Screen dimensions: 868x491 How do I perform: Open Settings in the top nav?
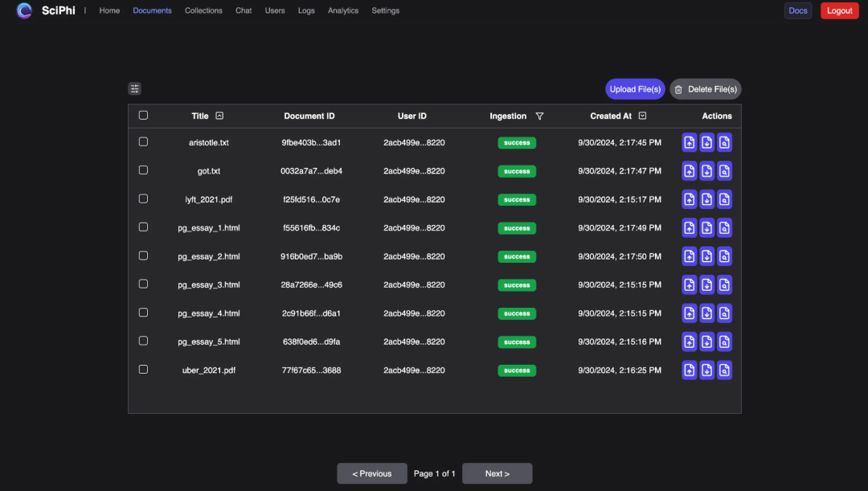[x=386, y=10]
